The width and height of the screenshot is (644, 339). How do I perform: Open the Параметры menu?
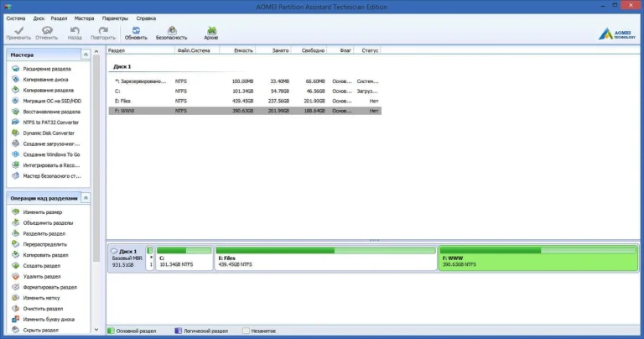(115, 18)
